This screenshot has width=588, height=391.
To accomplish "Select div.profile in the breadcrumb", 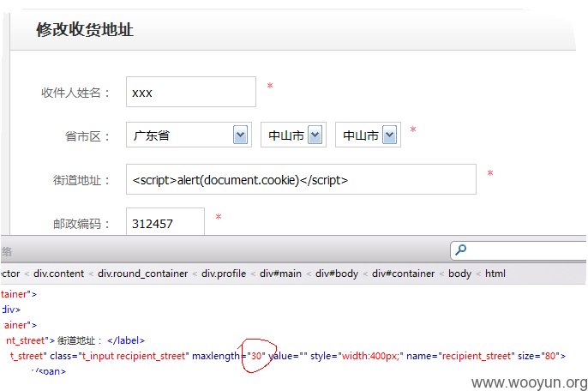I will point(224,274).
